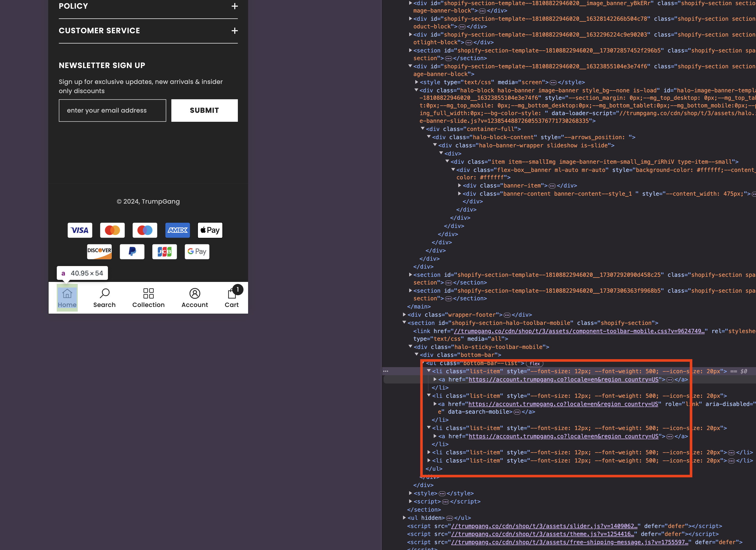
Task: Click the Google Pay payment icon
Action: (x=197, y=252)
